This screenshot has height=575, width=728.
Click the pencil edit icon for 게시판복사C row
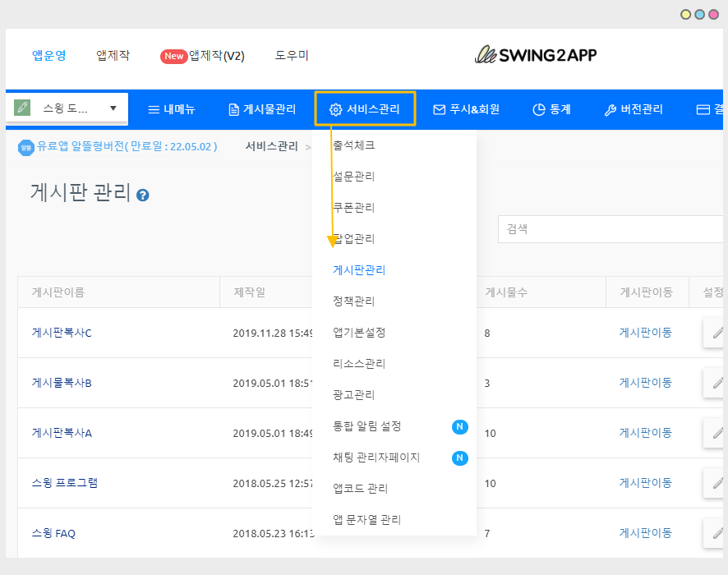[716, 333]
